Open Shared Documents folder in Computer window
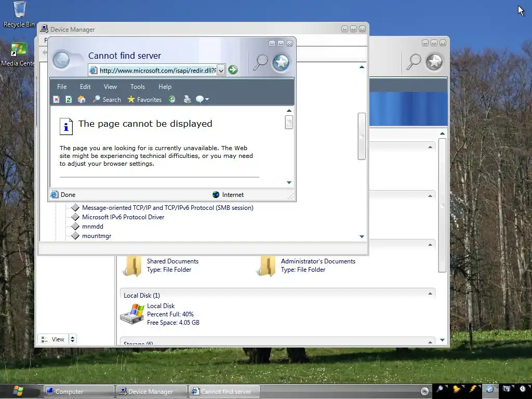Viewport: 532px width, 399px height. pos(161,265)
